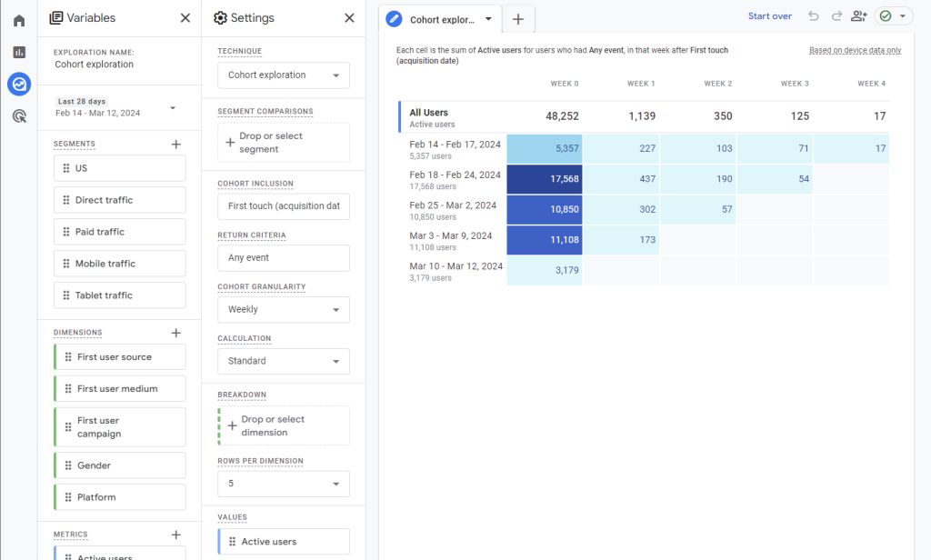Screen dimensions: 931x560
Task: Go to the Home icon in sidebar
Action: pyautogui.click(x=19, y=21)
